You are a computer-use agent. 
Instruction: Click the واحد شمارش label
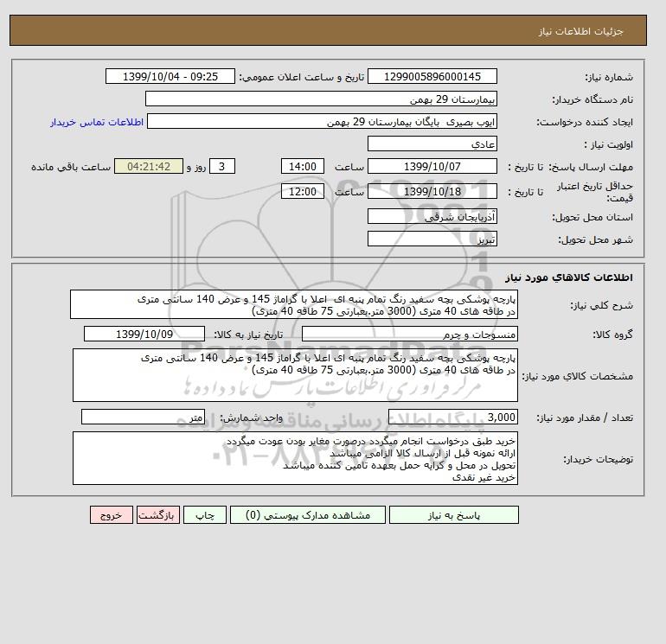pyautogui.click(x=251, y=418)
